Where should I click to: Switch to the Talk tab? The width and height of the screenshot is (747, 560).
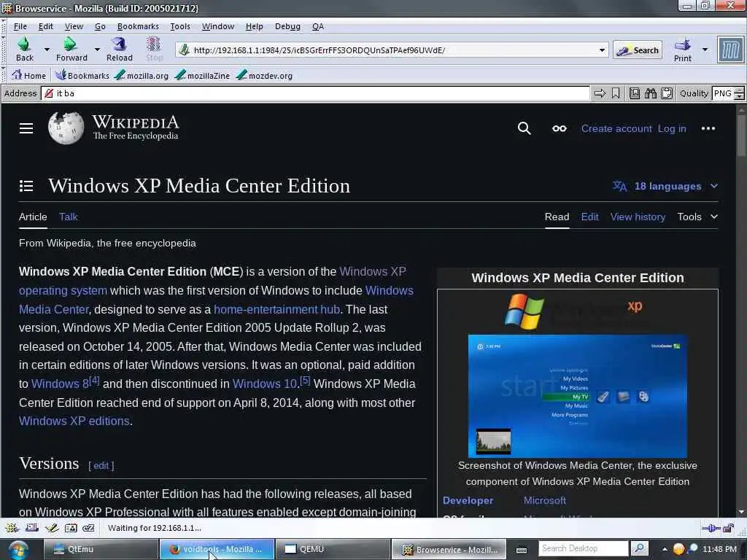coord(68,217)
